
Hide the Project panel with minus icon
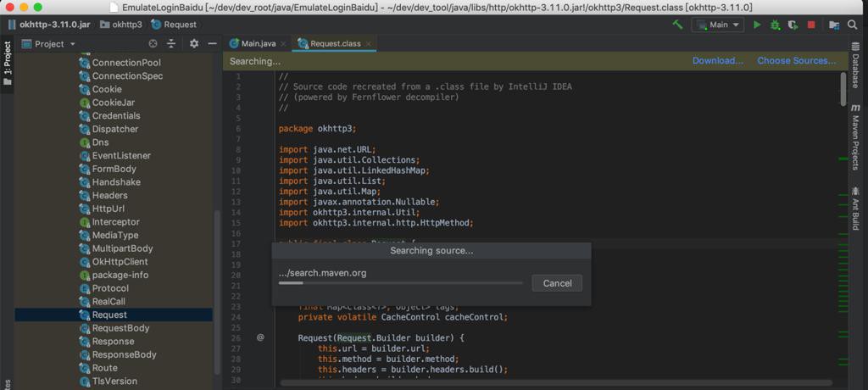coord(212,44)
